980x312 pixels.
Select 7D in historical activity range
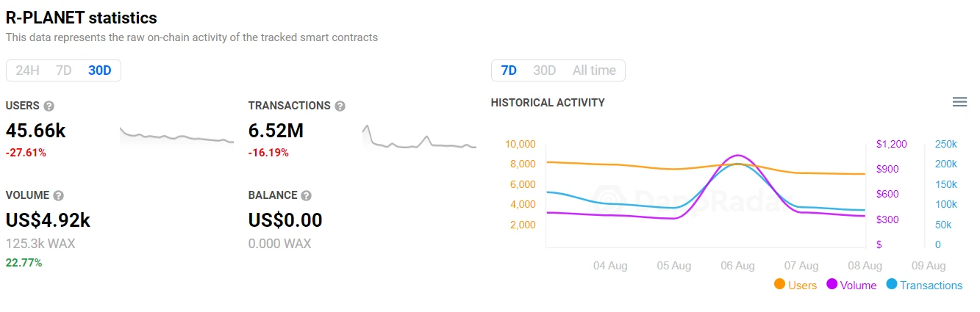(509, 70)
